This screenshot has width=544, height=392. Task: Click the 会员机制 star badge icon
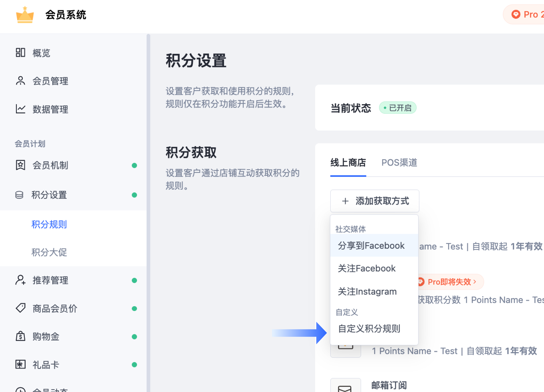click(x=20, y=165)
